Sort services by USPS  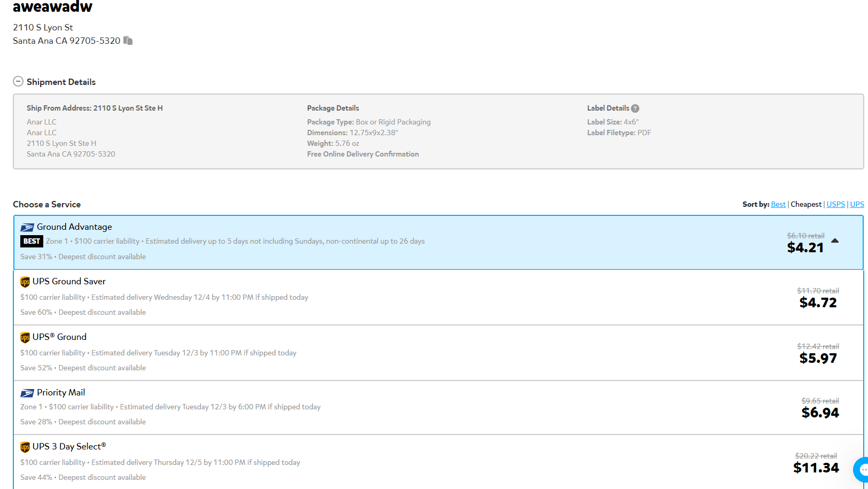coord(836,204)
